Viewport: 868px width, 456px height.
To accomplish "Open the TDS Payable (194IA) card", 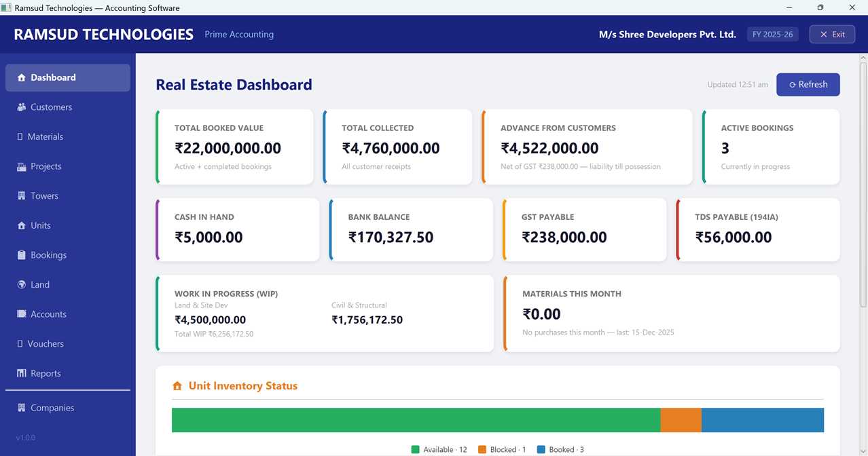I will point(758,230).
